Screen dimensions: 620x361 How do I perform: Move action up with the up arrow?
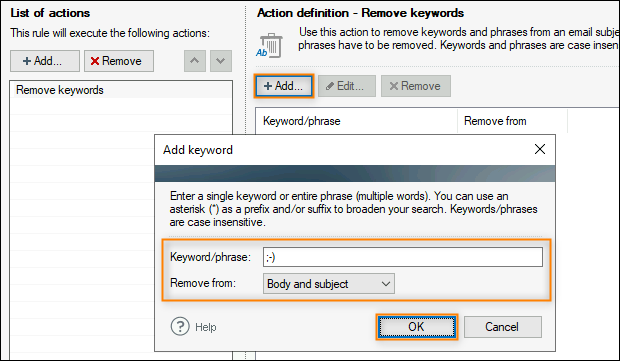click(x=195, y=61)
